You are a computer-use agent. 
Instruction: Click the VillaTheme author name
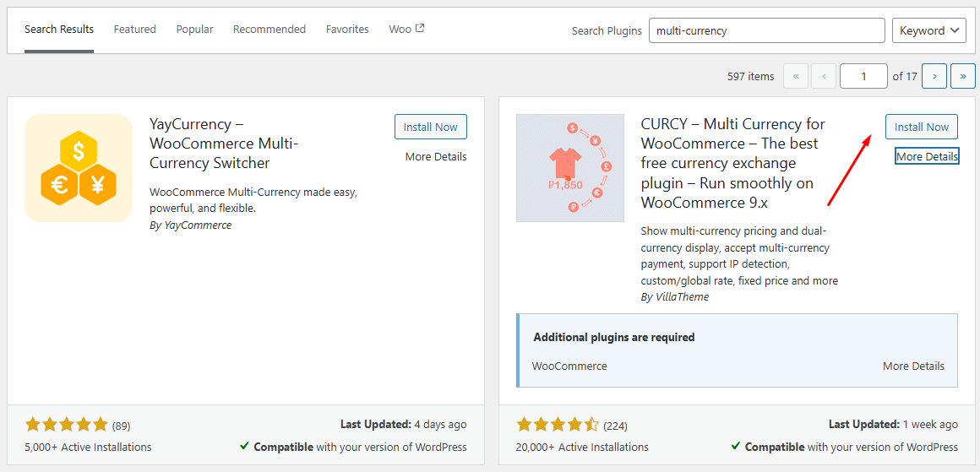click(x=682, y=297)
